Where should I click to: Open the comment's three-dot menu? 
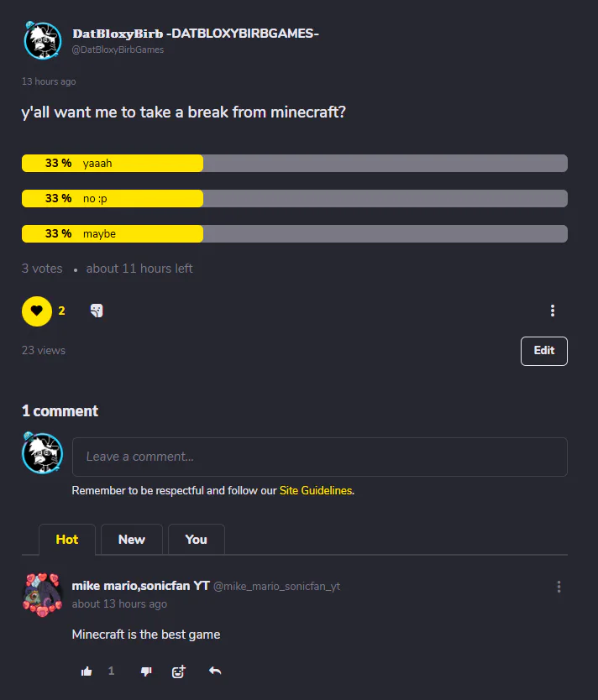click(559, 587)
